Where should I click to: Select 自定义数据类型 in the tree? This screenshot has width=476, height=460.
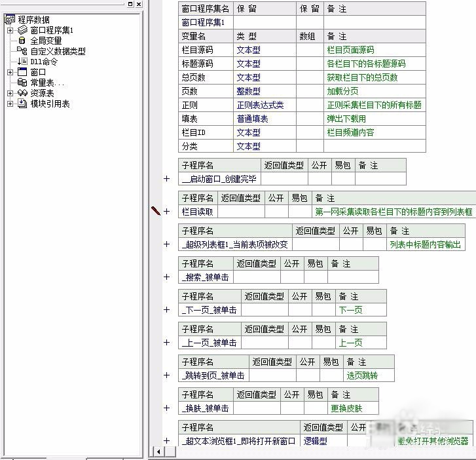point(58,51)
